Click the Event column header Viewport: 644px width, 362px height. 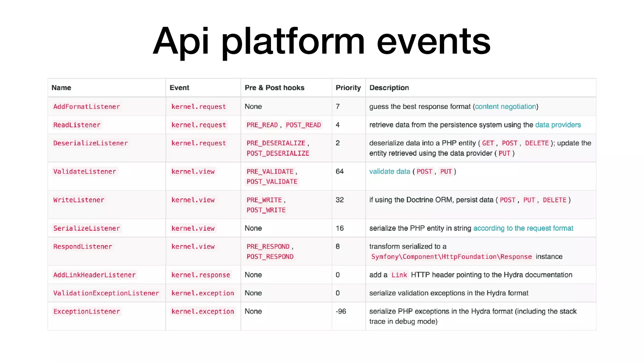[x=179, y=88]
